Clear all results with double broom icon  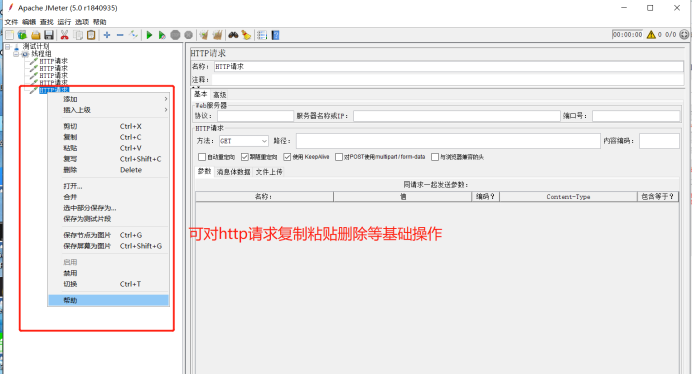(x=218, y=35)
